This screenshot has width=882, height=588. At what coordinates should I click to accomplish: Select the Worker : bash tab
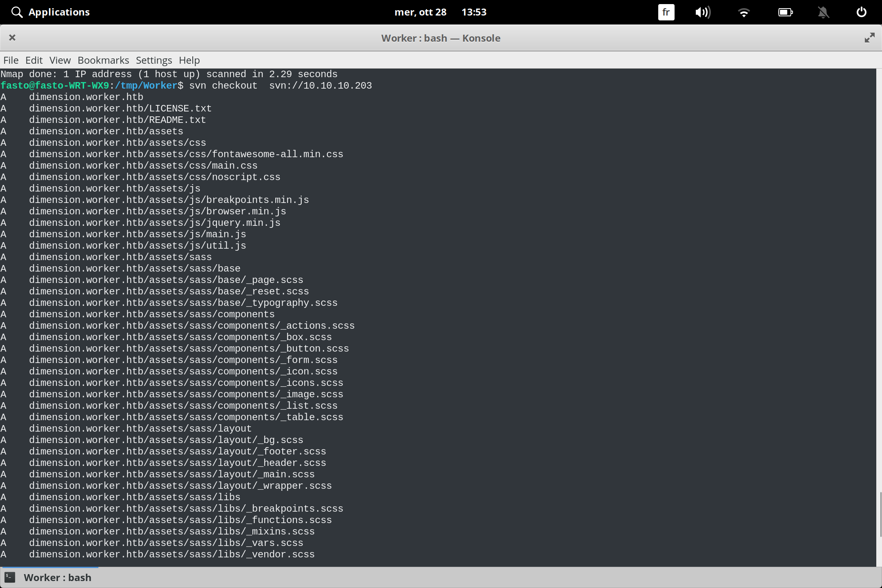coord(57,577)
